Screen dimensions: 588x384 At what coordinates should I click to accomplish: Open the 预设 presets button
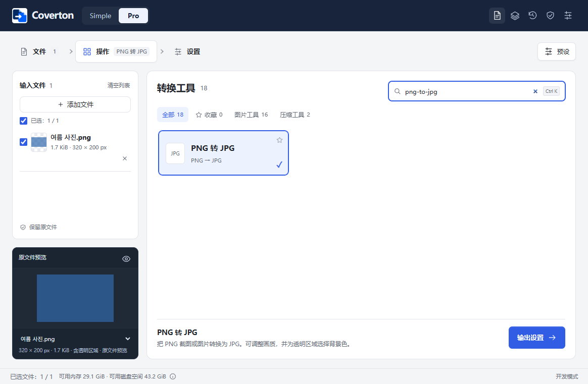(x=557, y=51)
